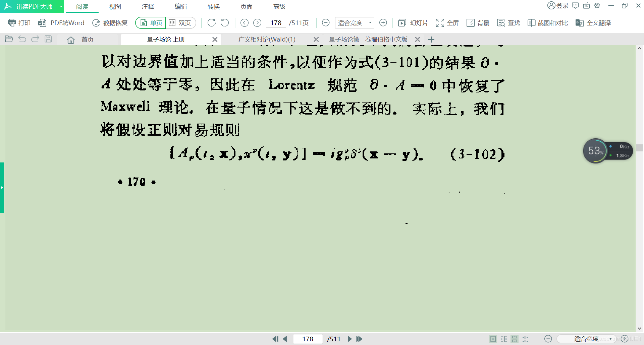Go to next page using toolbar arrow
Screen dimensions: 644x345
pyautogui.click(x=257, y=23)
